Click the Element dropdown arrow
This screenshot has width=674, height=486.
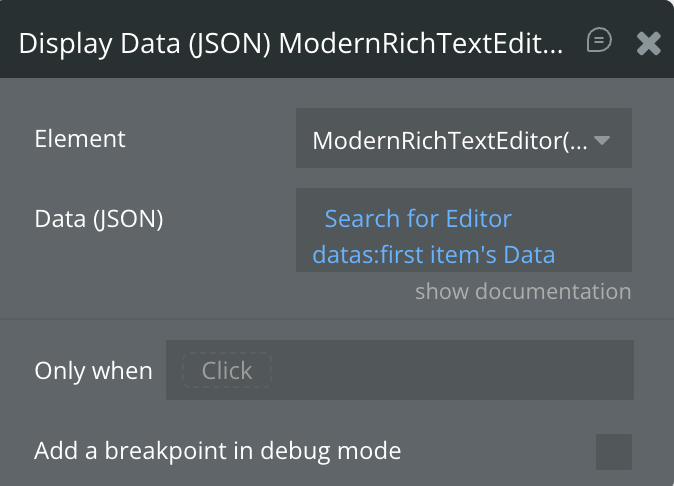tap(602, 140)
